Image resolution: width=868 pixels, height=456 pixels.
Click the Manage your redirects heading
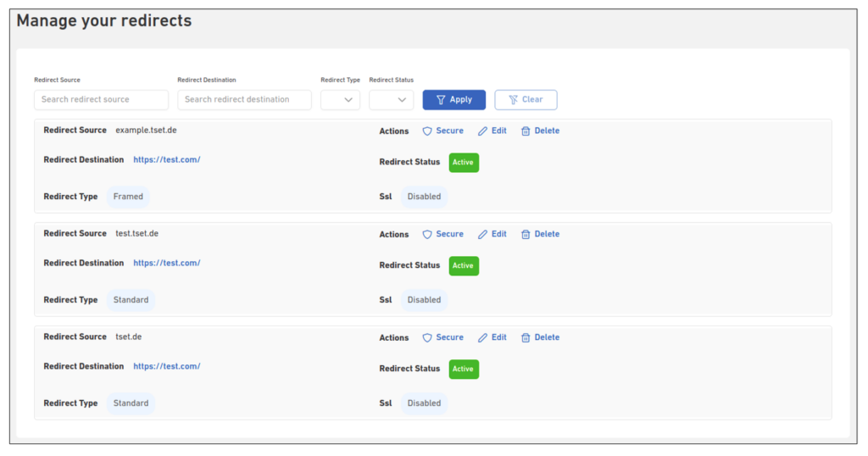point(104,21)
